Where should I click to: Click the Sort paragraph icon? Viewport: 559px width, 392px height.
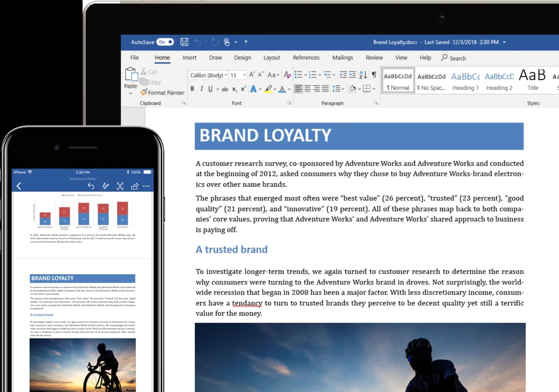[x=363, y=75]
